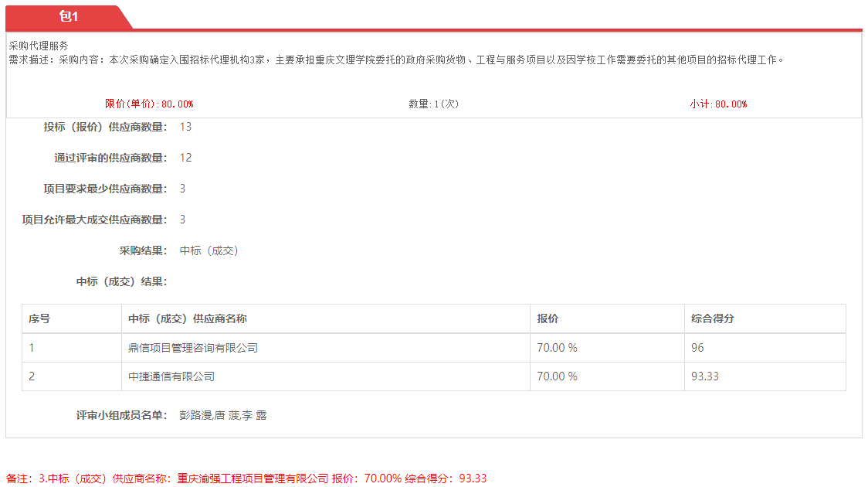
Task: Click the 需求描述 description paragraph
Action: (x=396, y=60)
